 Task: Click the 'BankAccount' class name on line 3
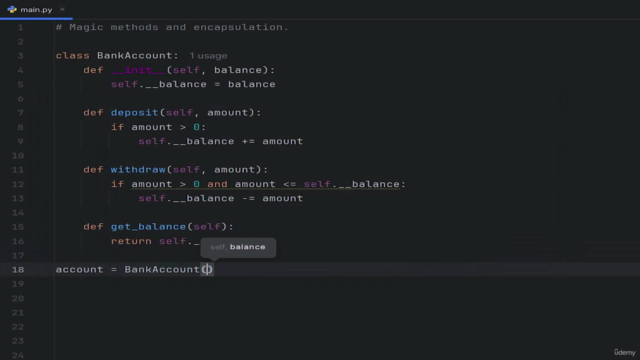click(134, 56)
